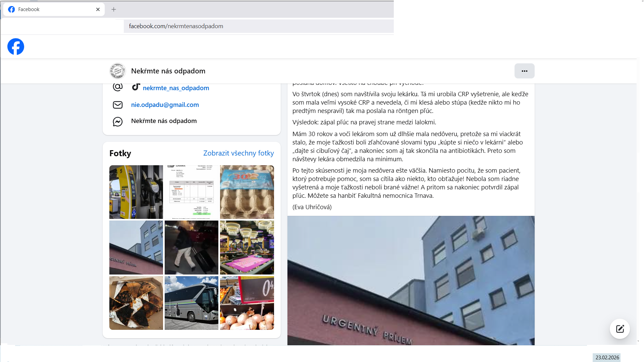
Task: Click the Facebook logo home icon
Action: 16,47
